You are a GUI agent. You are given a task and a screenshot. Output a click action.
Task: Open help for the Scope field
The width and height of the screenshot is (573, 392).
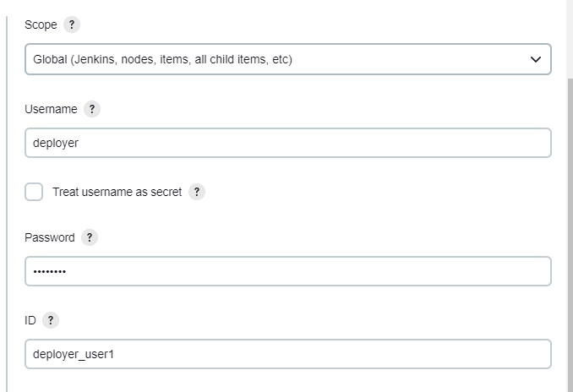(x=72, y=24)
